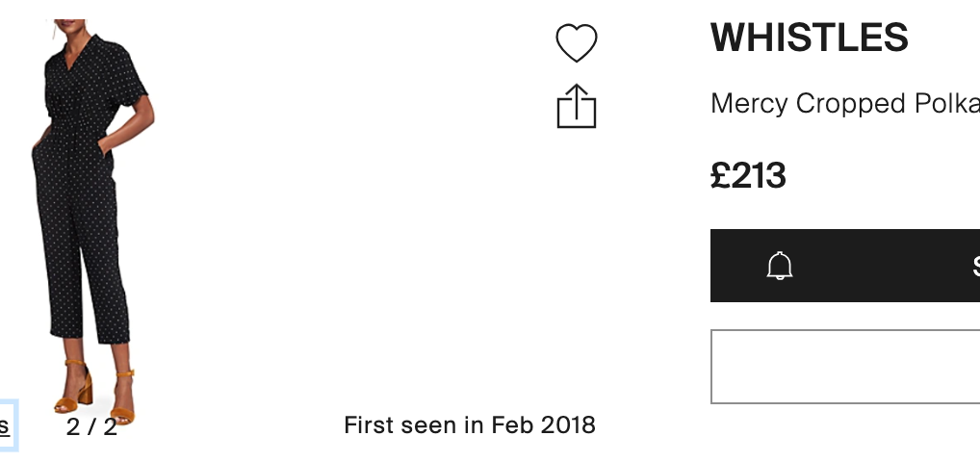Click the bell alert icon
This screenshot has width=980, height=462.
[780, 266]
